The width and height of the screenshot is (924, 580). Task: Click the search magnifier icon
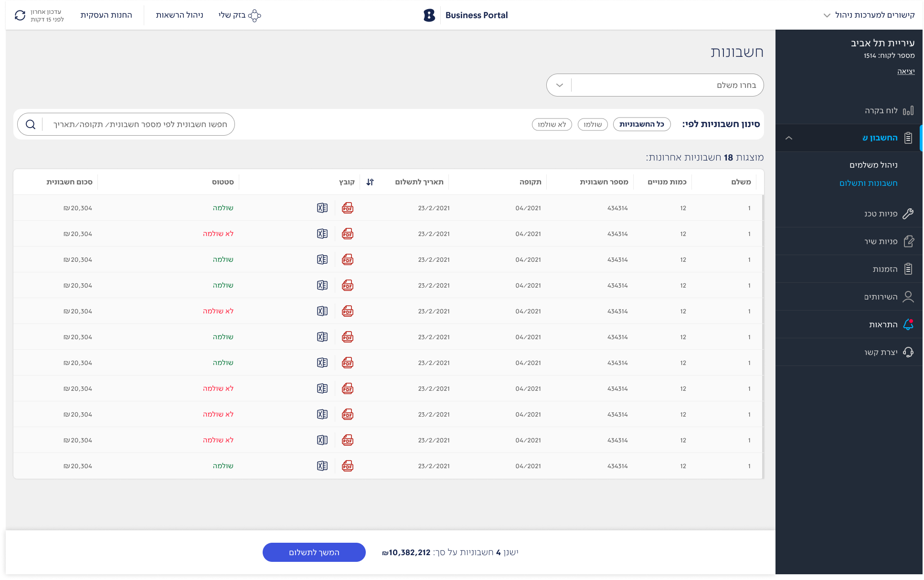coord(31,124)
